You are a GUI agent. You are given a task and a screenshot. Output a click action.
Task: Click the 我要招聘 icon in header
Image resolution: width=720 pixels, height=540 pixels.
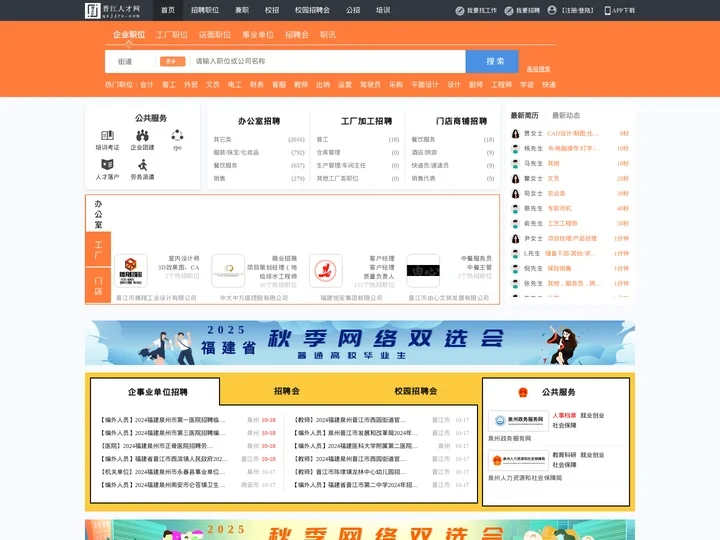509,11
